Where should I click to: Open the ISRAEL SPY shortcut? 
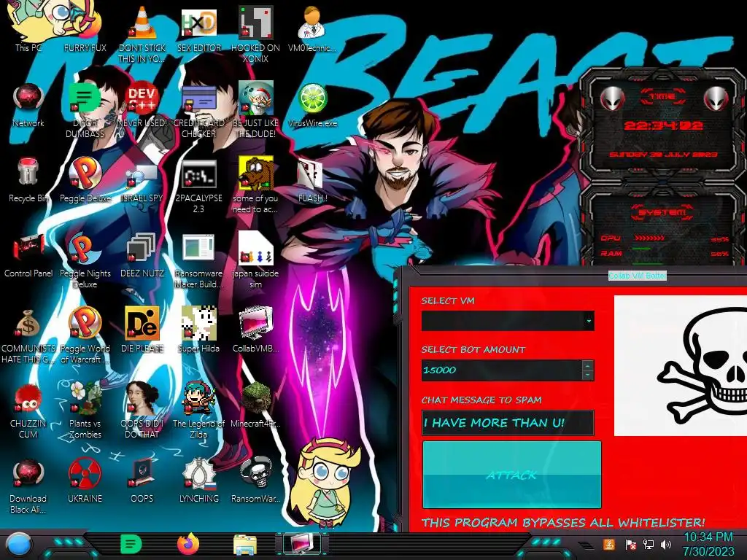pos(142,180)
